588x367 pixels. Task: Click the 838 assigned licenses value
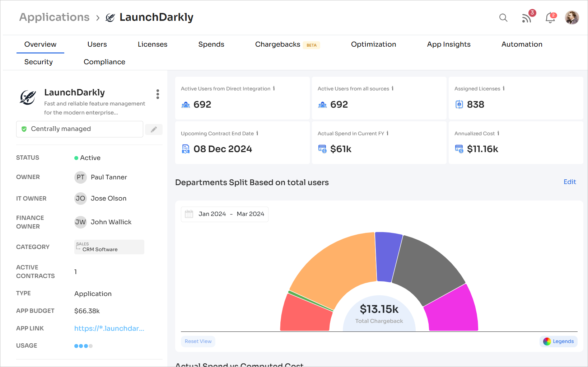click(x=475, y=104)
